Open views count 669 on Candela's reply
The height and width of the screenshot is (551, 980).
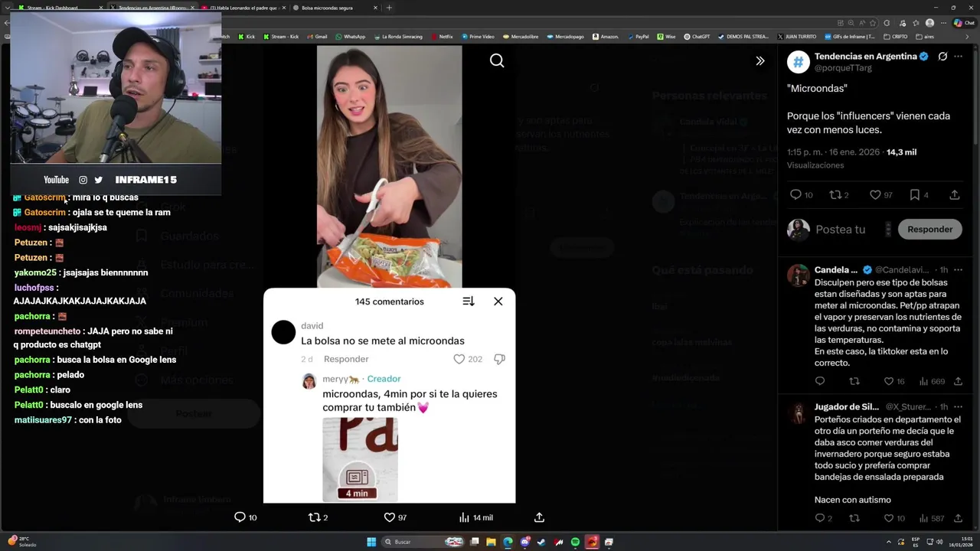point(932,381)
